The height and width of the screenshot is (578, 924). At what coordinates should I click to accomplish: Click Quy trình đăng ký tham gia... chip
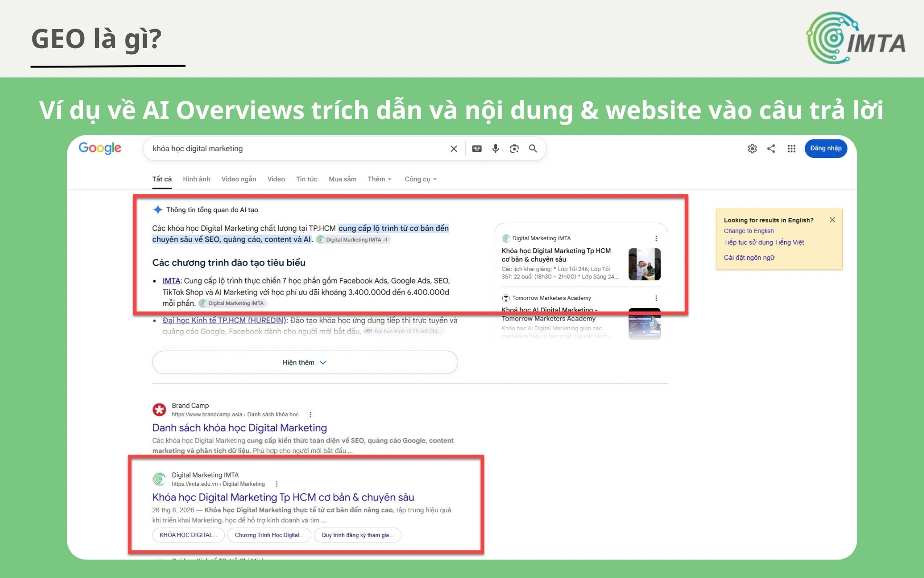(x=357, y=535)
